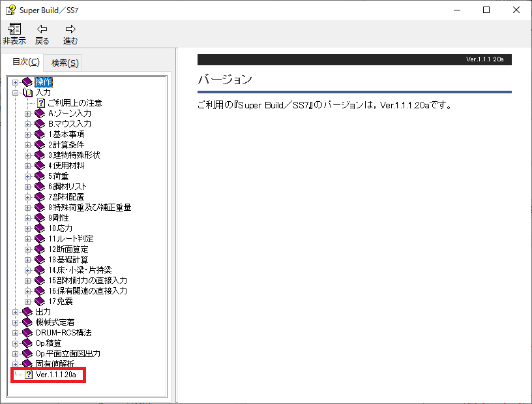The width and height of the screenshot is (532, 404).
Task: Collapse the 入力 tree node
Action: click(x=16, y=93)
